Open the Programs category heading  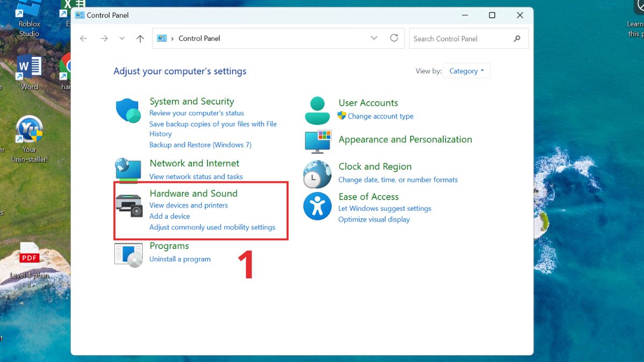point(169,246)
